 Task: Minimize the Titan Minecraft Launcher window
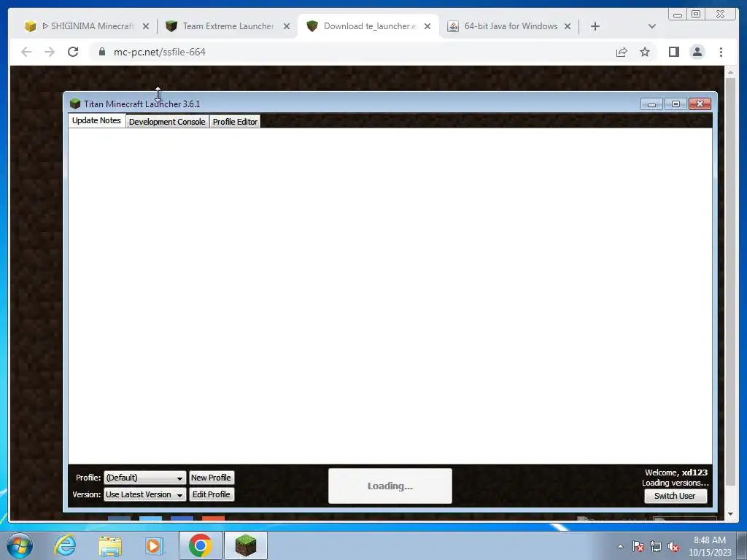pos(651,104)
